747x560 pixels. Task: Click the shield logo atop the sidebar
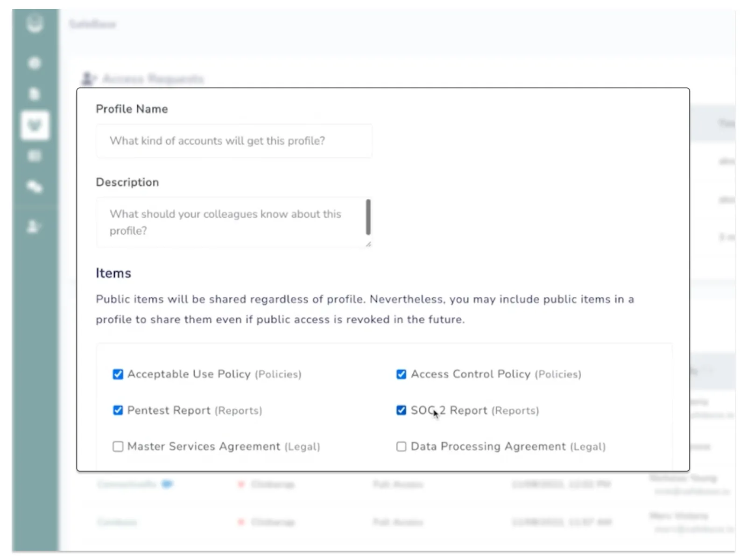[x=35, y=23]
